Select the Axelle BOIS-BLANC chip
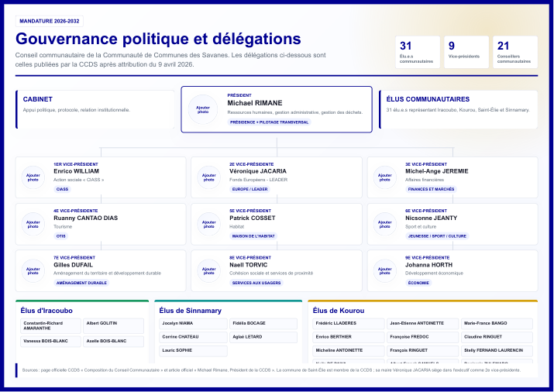The height and width of the screenshot is (392, 554). pos(113,342)
